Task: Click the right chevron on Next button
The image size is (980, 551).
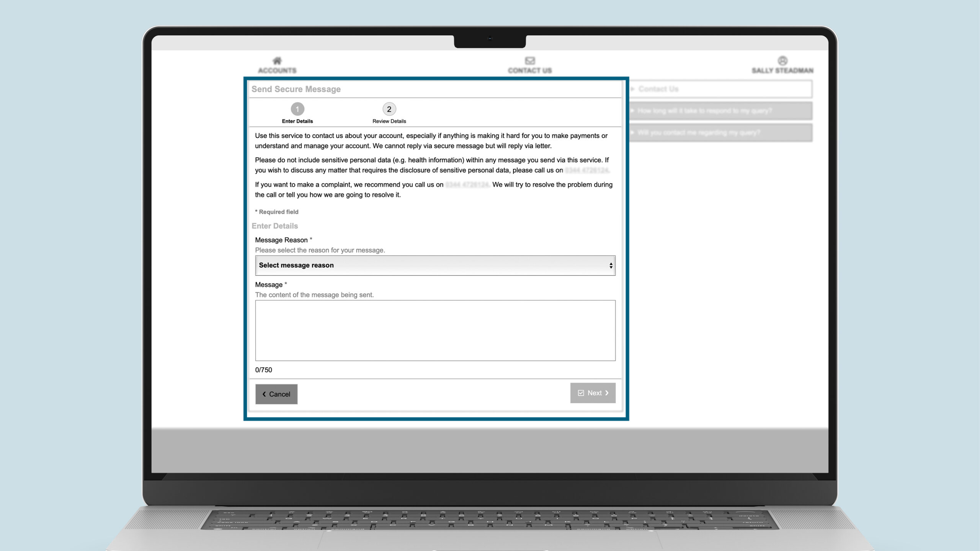Action: [607, 393]
